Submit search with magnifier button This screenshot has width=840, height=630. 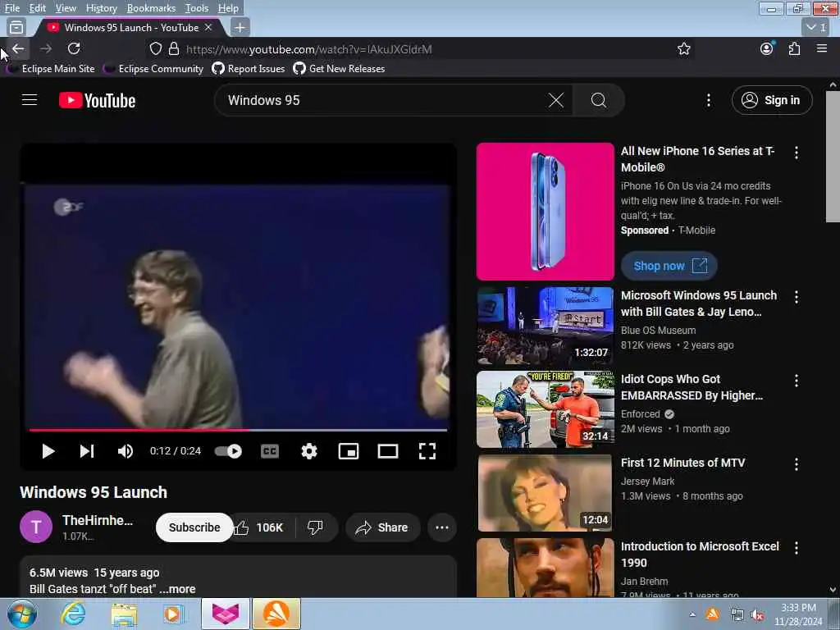[598, 100]
